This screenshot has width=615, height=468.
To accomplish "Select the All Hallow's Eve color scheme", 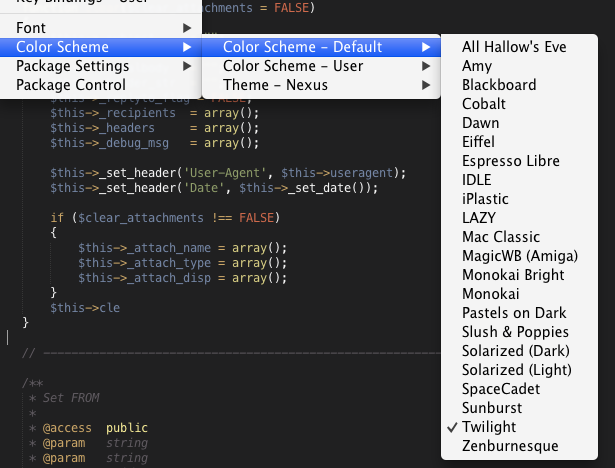I will point(519,47).
